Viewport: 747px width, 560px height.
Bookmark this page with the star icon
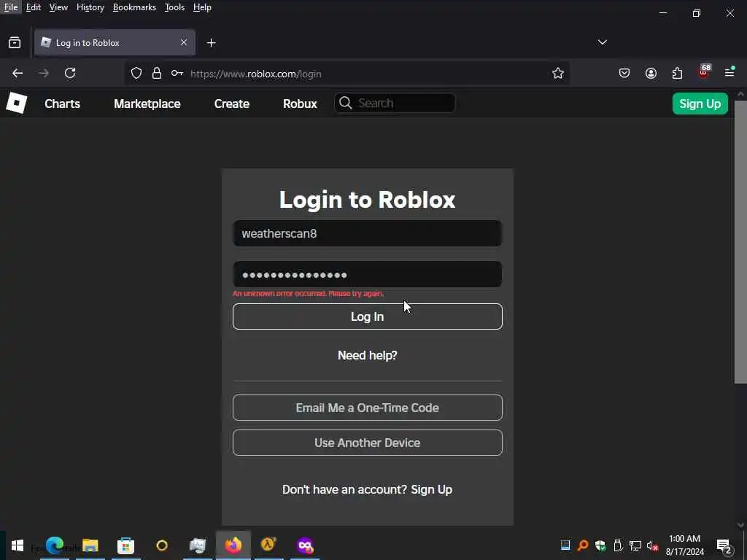pos(558,74)
